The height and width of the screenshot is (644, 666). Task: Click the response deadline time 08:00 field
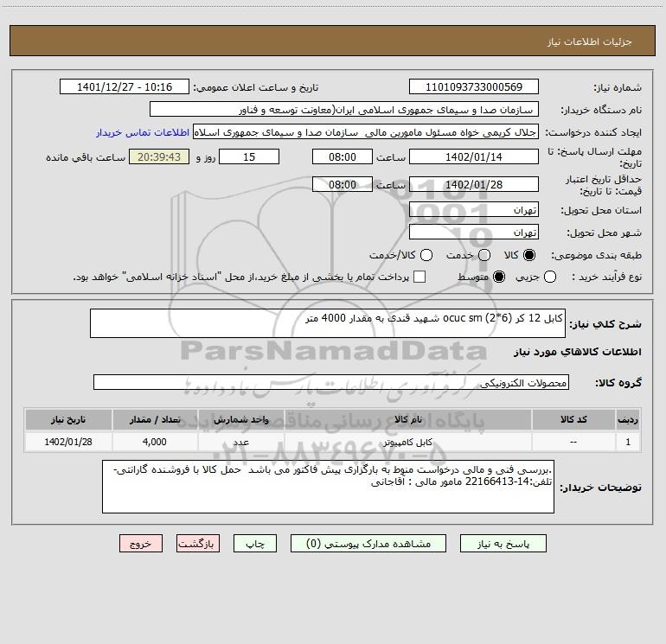(x=343, y=156)
